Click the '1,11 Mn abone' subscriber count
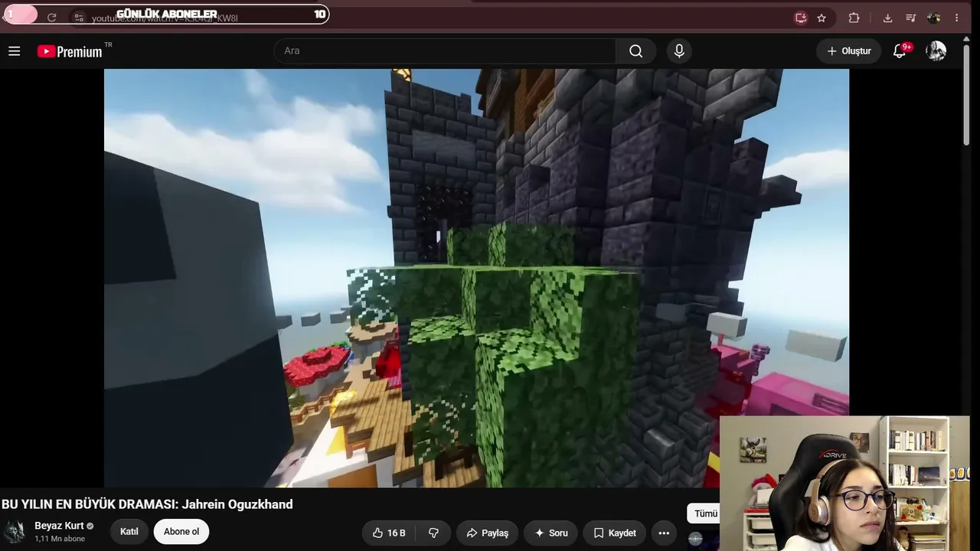Screen dimensions: 980x551 [60, 539]
